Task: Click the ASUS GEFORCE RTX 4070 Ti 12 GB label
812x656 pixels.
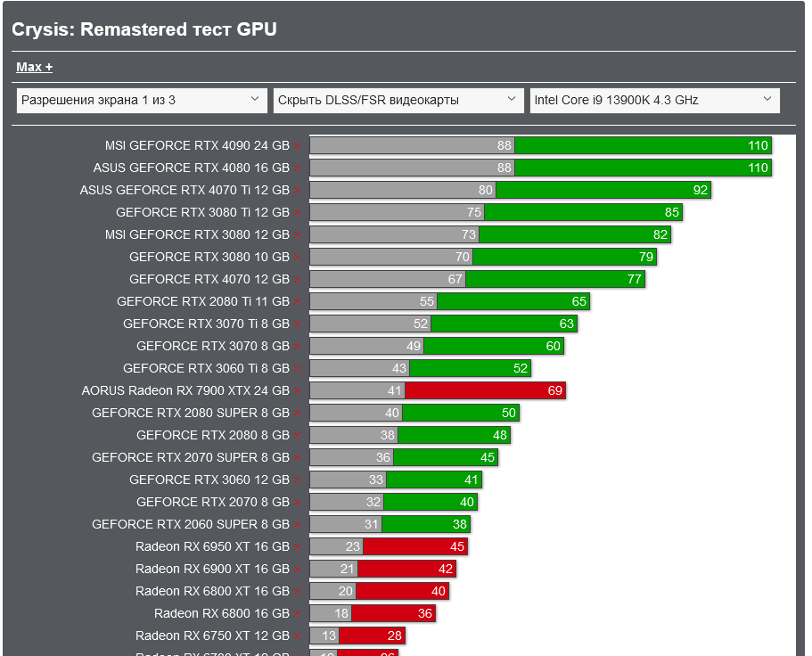Action: click(x=185, y=190)
